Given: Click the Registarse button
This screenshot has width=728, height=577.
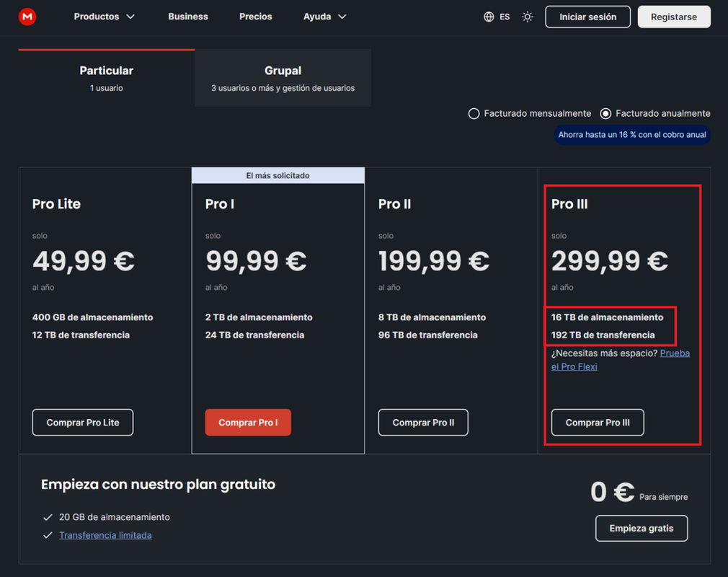Looking at the screenshot, I should coord(674,17).
